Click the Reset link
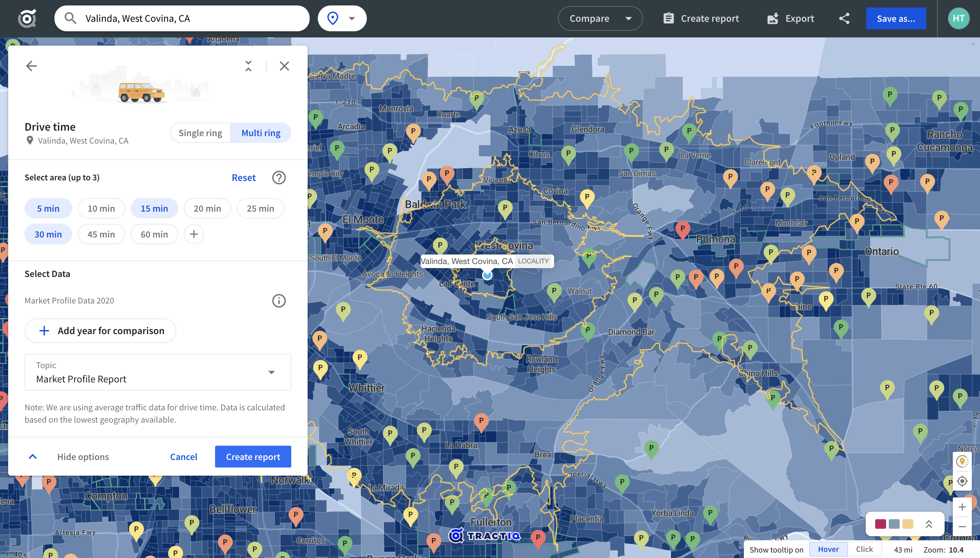 [243, 178]
